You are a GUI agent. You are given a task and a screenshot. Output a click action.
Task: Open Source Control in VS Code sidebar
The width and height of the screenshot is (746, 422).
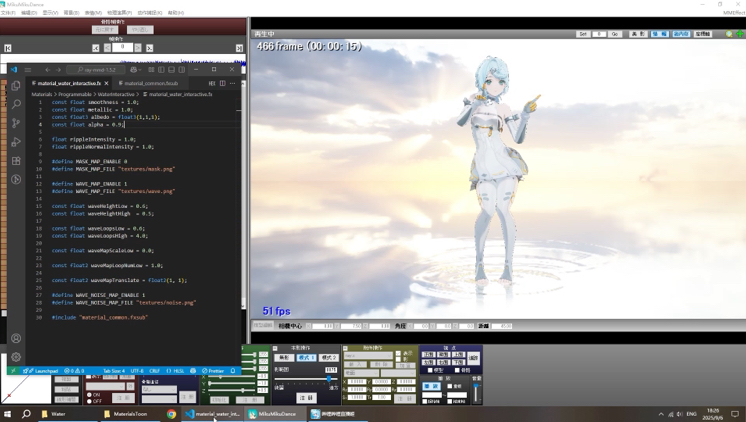16,123
